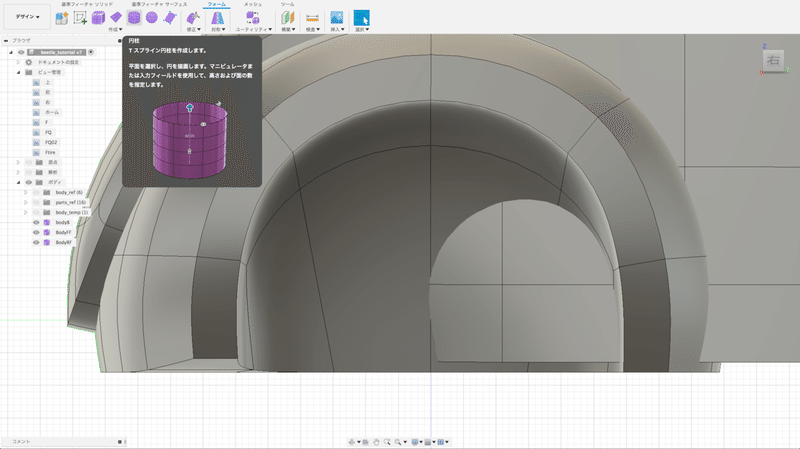Open the ユーティリティ menu label
This screenshot has width=800, height=449.
tap(252, 30)
